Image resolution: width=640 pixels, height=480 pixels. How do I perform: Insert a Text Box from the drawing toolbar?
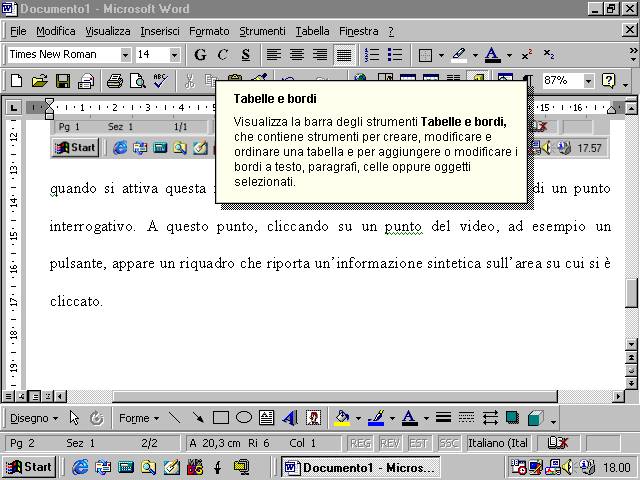267,418
